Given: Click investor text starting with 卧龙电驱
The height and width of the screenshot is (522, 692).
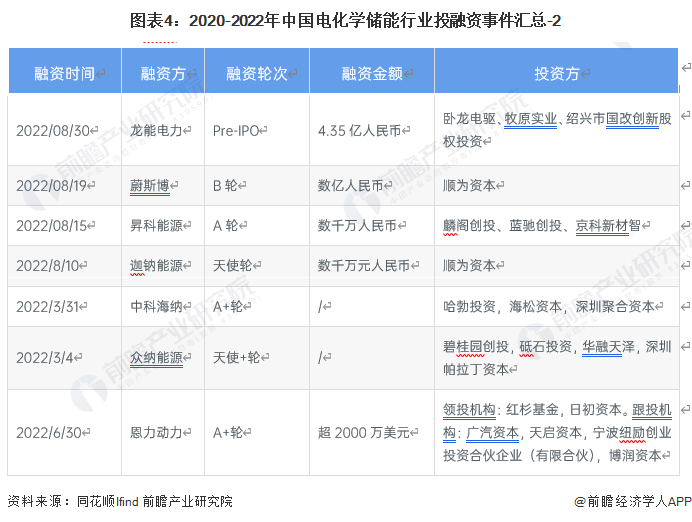Looking at the screenshot, I should [x=557, y=130].
